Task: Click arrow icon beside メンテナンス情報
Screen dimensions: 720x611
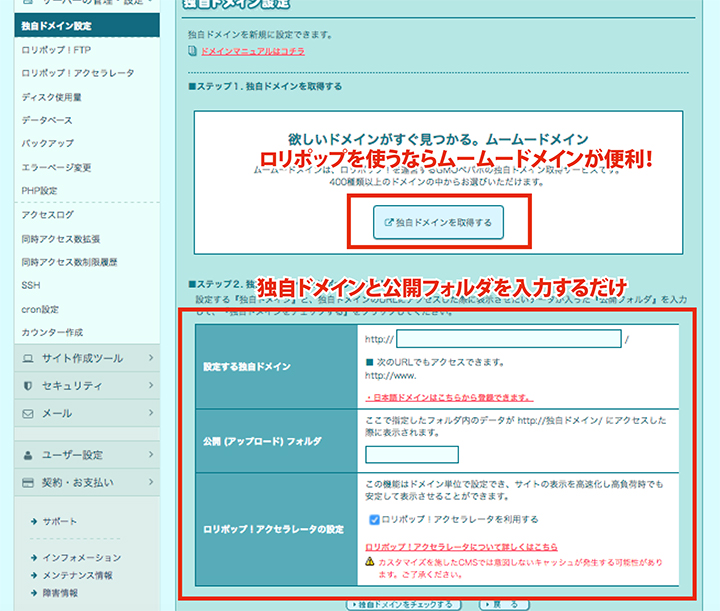Action: click(x=34, y=575)
